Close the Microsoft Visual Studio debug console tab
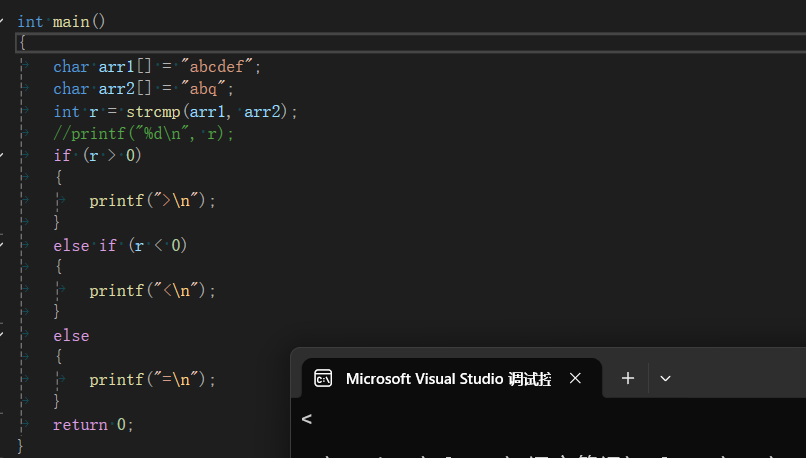Screen dimensions: 806x458 pos(575,379)
